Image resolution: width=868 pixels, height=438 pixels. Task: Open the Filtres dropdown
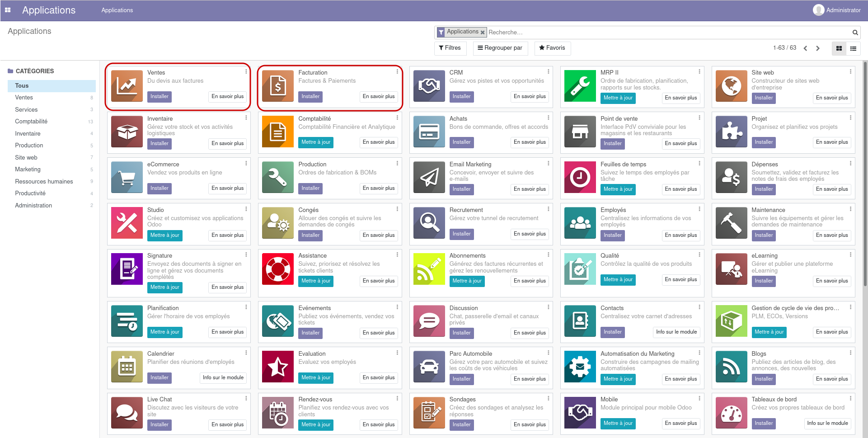[x=450, y=48]
